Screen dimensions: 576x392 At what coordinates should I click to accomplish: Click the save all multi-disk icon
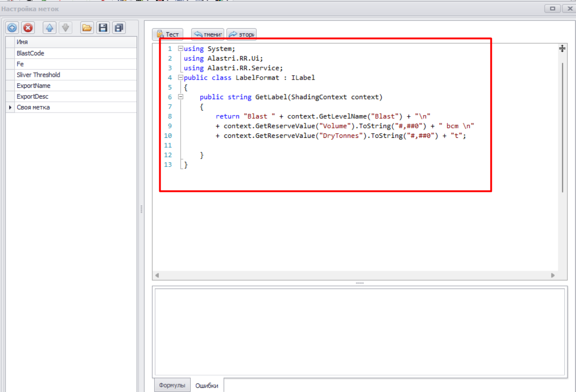119,28
